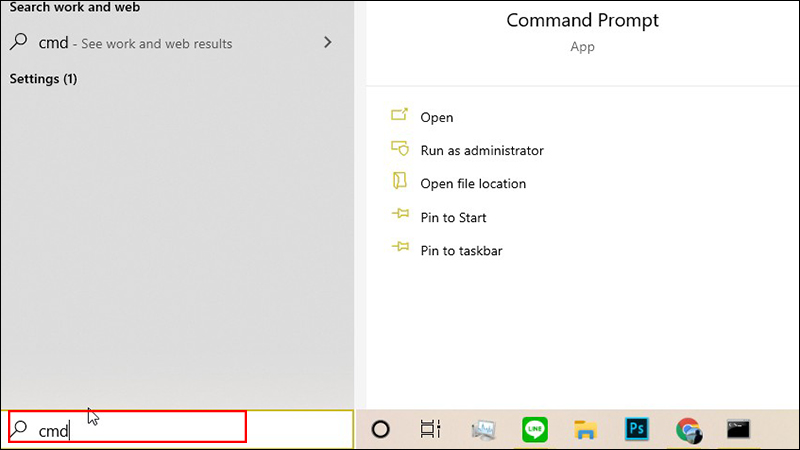Click the Cortana circle icon in taskbar

click(380, 429)
